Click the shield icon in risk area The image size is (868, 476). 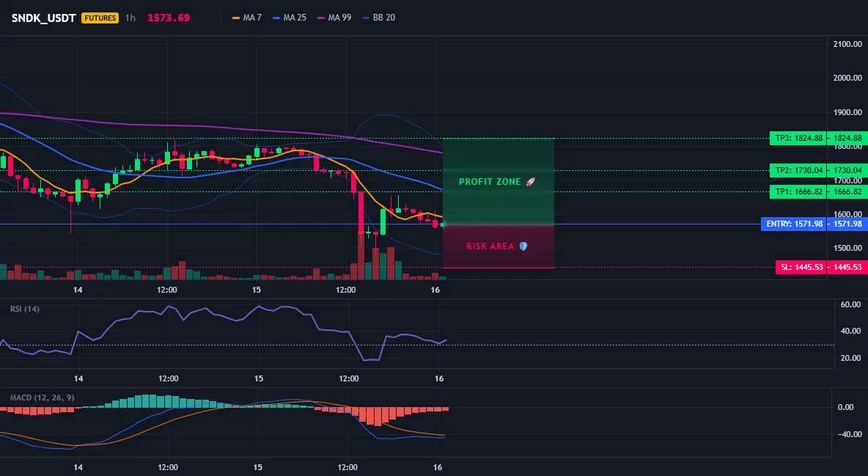coord(523,246)
